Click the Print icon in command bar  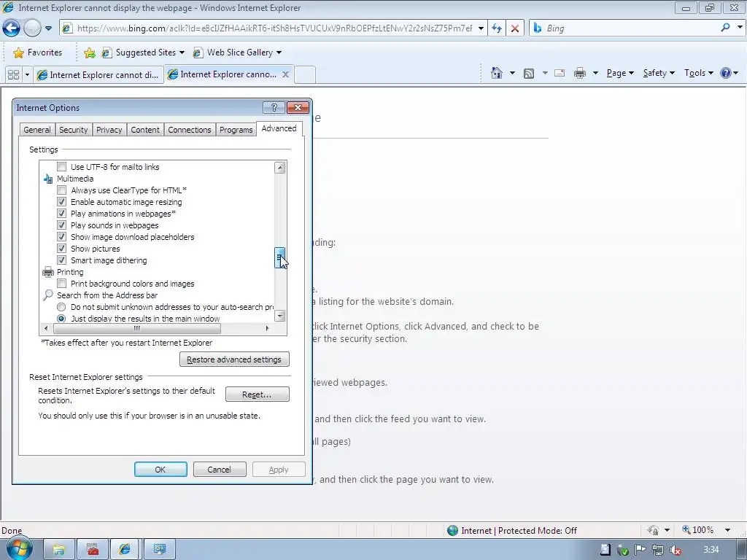[579, 73]
